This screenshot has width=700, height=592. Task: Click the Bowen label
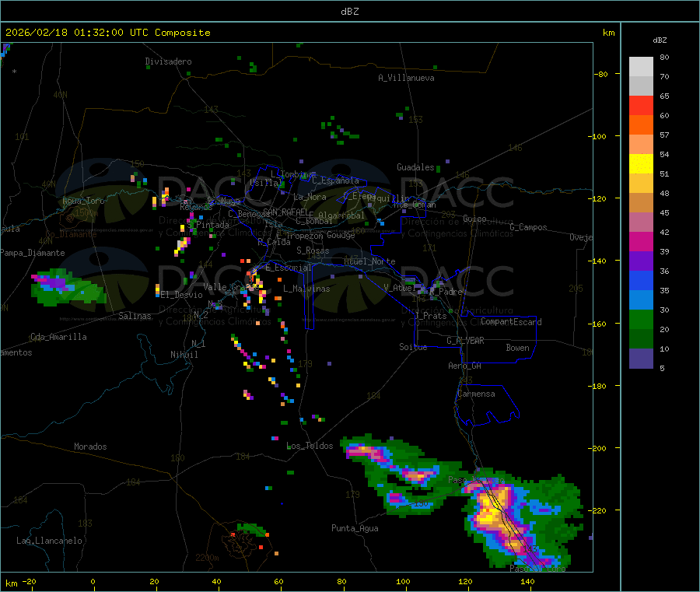(x=518, y=348)
